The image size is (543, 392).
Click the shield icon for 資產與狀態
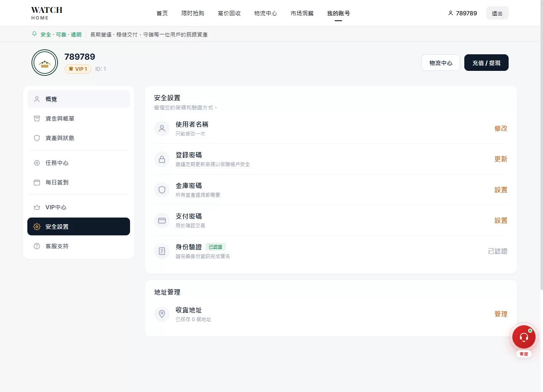pos(37,138)
